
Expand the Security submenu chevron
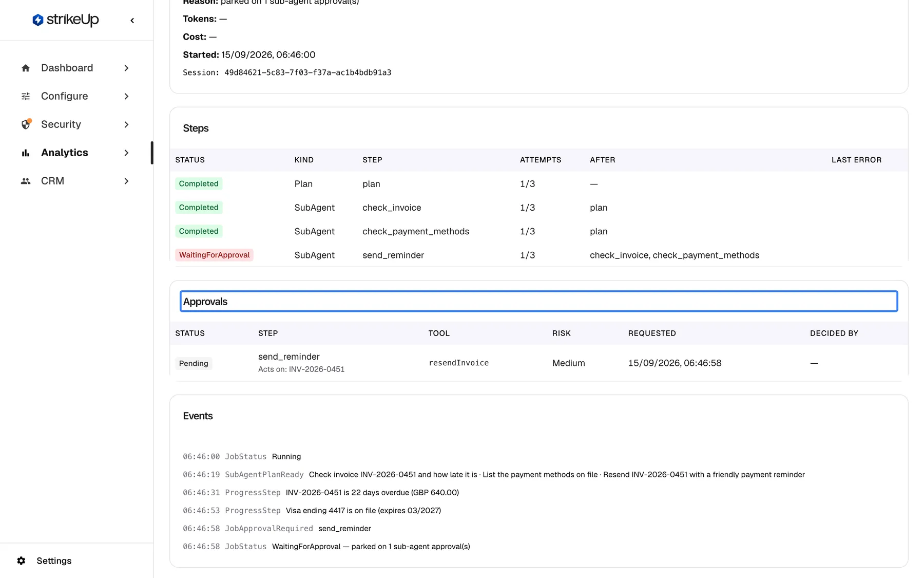(x=126, y=124)
